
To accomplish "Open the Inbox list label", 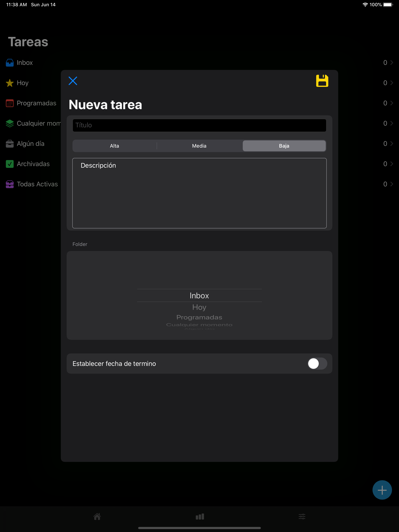I will [x=25, y=63].
